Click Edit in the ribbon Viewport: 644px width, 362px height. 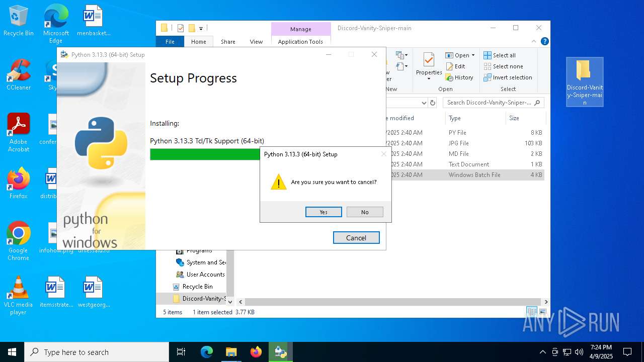click(455, 66)
